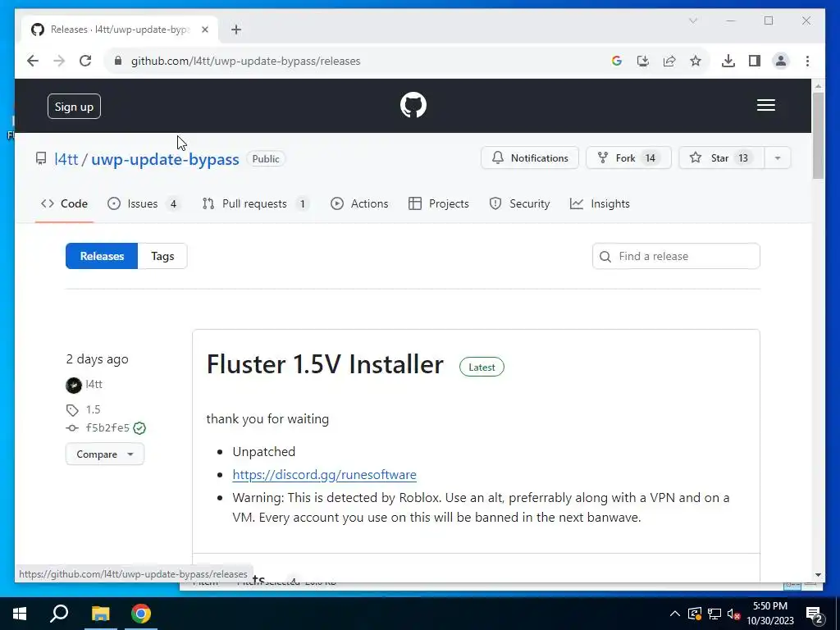Open Fluster 1.5V Installer release title
Viewport: 840px width, 630px height.
point(325,365)
